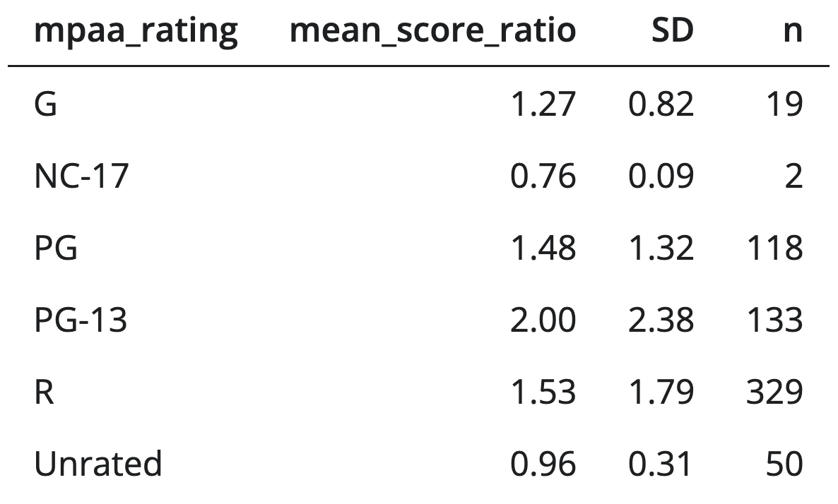Image resolution: width=838 pixels, height=504 pixels.
Task: Select the PG-13 rating row label
Action: pos(81,320)
